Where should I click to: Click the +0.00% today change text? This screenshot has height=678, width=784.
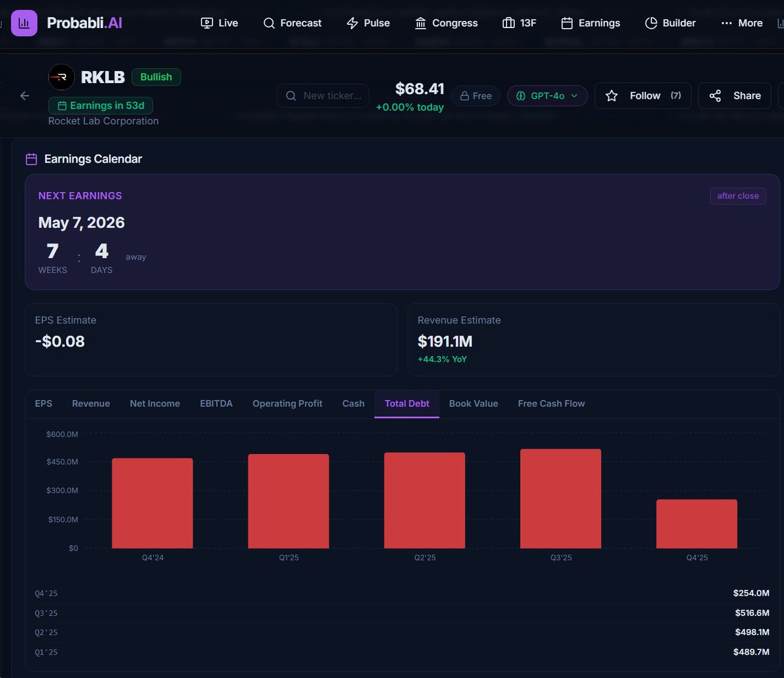point(410,107)
